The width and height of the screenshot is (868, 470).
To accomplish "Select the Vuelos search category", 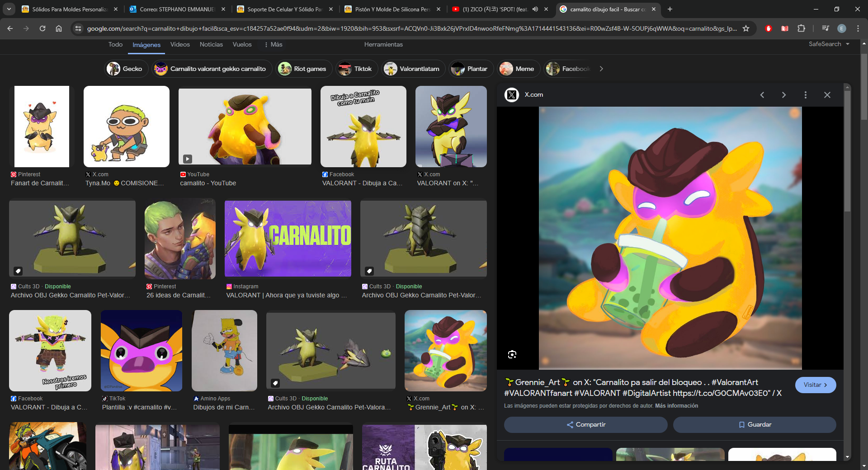I will point(242,44).
